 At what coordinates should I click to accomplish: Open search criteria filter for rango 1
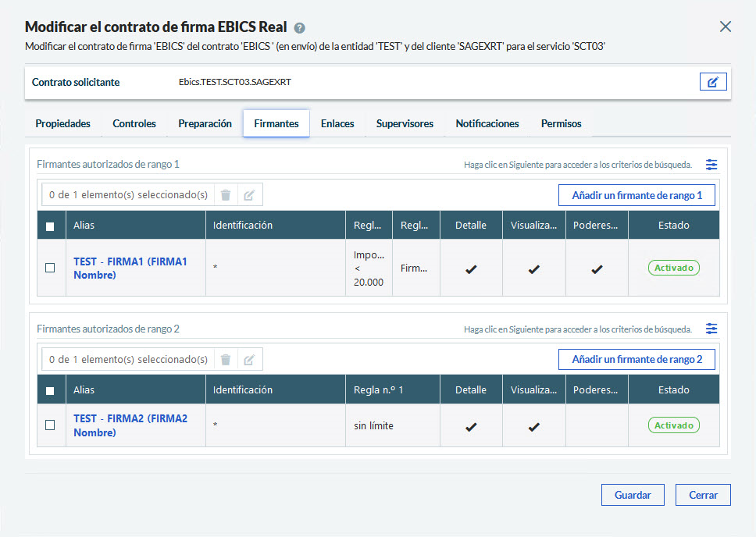point(711,165)
